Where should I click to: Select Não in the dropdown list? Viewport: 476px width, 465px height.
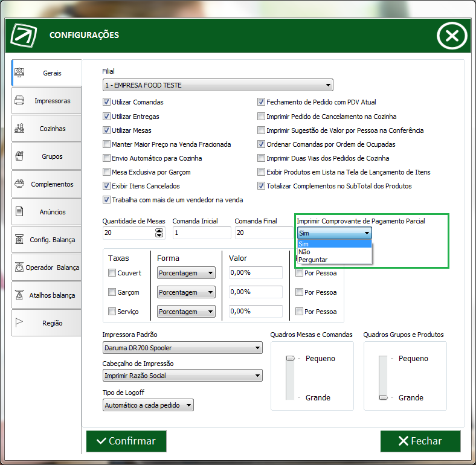point(334,252)
